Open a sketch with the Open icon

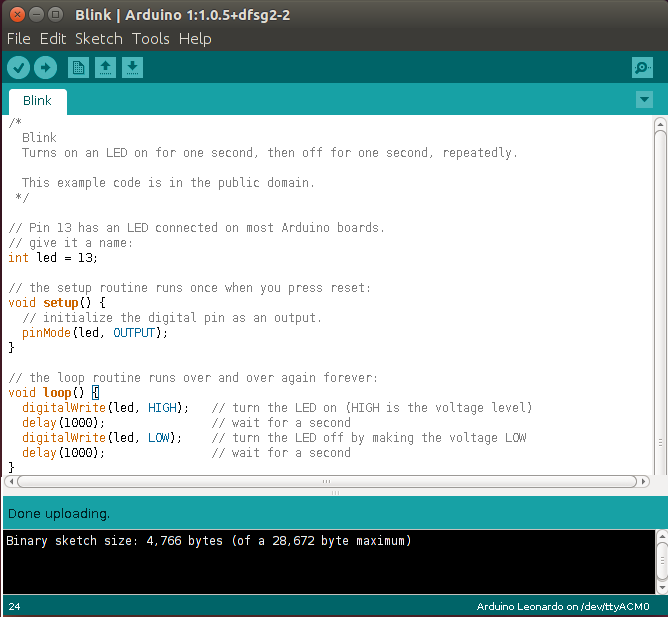105,67
